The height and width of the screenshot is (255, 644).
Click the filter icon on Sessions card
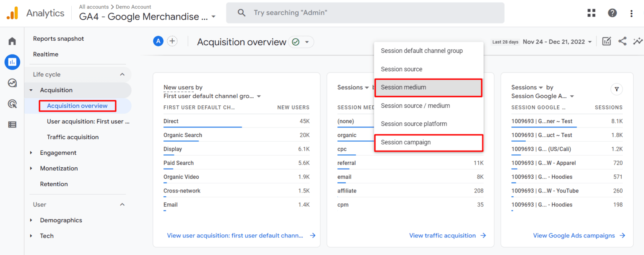(x=616, y=89)
